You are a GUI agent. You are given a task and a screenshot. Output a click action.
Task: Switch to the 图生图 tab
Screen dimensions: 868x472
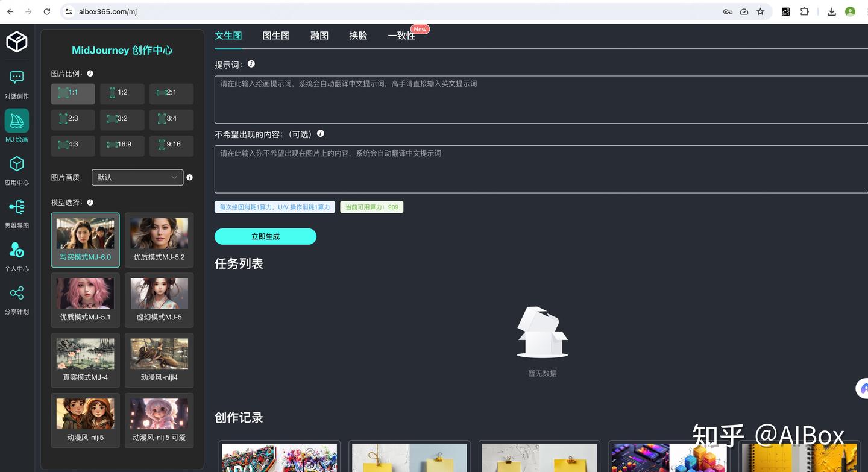[x=276, y=36]
